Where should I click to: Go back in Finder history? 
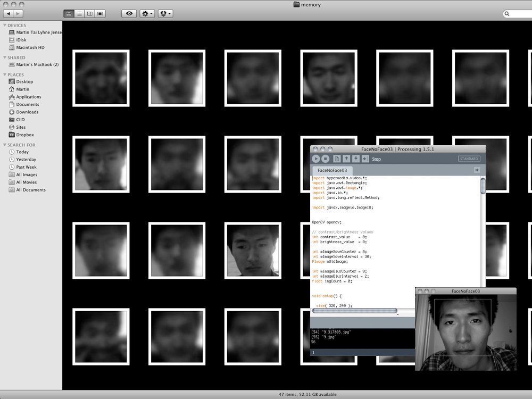coord(8,14)
